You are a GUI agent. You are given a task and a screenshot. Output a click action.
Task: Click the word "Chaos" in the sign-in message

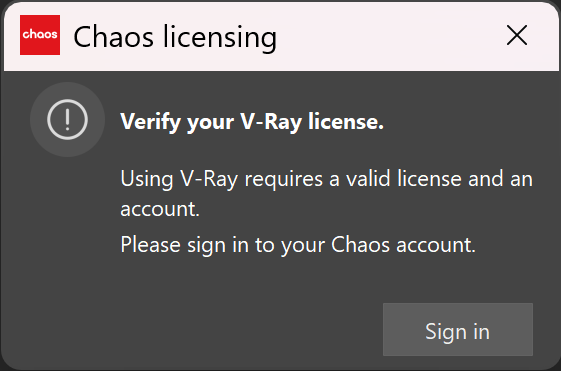(360, 245)
